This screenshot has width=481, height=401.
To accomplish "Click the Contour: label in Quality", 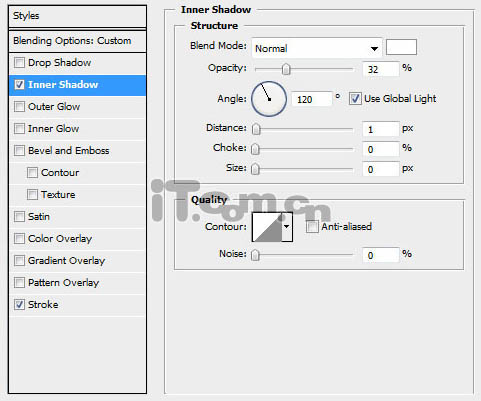I will 226,227.
